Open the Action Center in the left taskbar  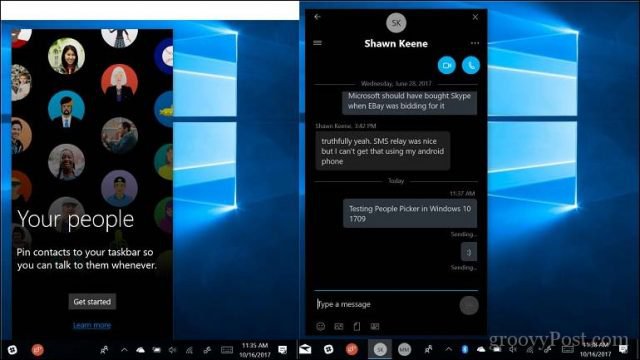282,350
